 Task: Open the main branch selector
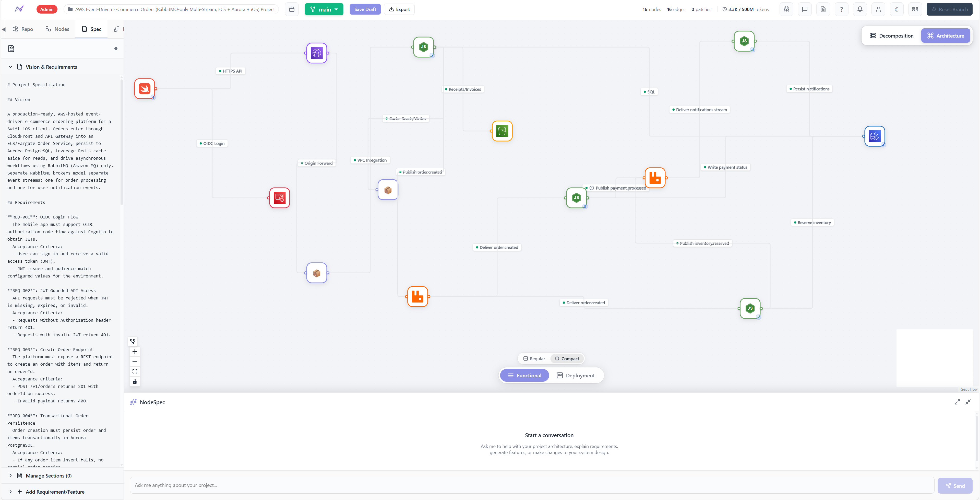click(x=324, y=9)
